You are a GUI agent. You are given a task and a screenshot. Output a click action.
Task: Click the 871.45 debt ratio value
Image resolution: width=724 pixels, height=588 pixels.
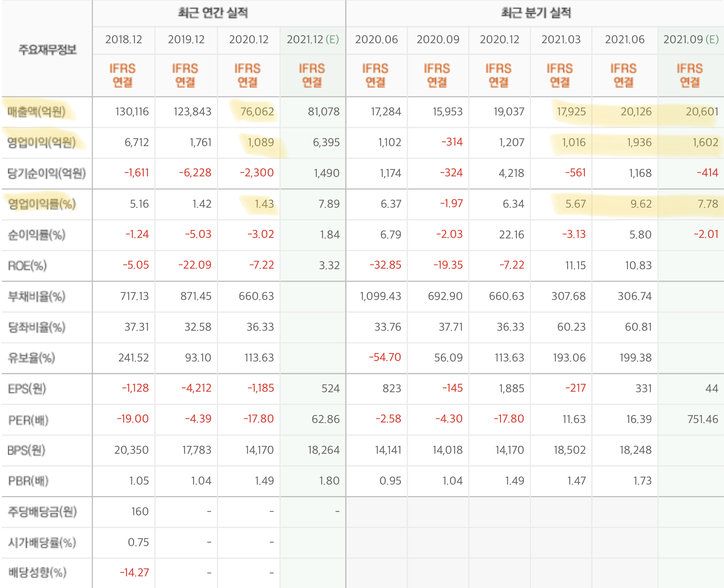tap(196, 297)
